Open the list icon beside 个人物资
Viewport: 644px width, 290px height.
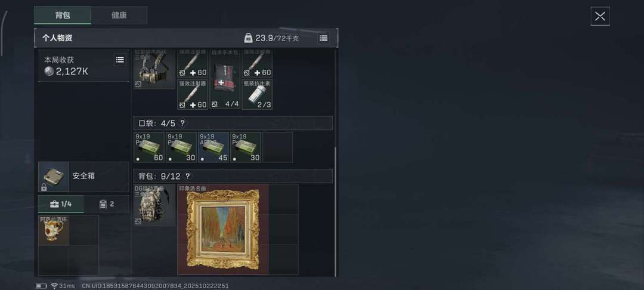coord(324,38)
